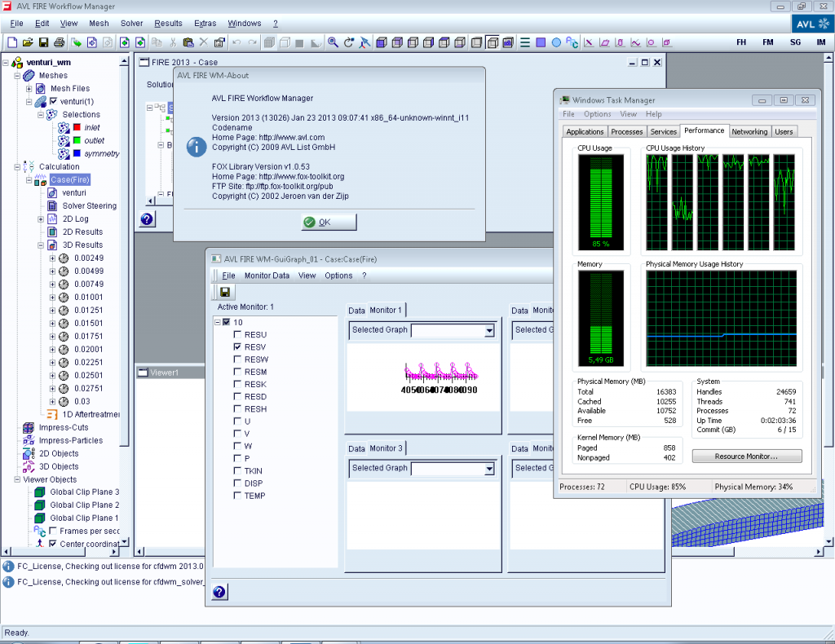Click the Zoom magnifier toolbar icon

click(333, 42)
